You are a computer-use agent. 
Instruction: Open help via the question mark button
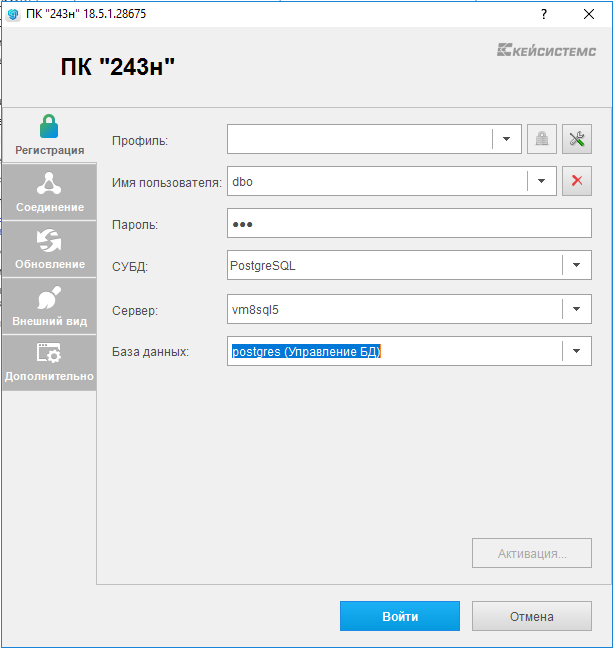point(544,14)
